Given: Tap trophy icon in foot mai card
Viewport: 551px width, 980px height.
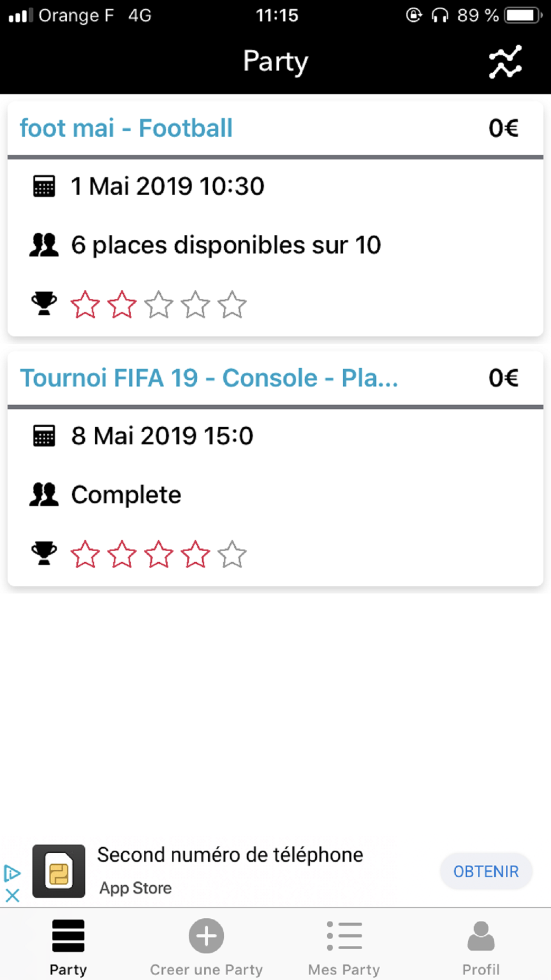Looking at the screenshot, I should tap(44, 304).
